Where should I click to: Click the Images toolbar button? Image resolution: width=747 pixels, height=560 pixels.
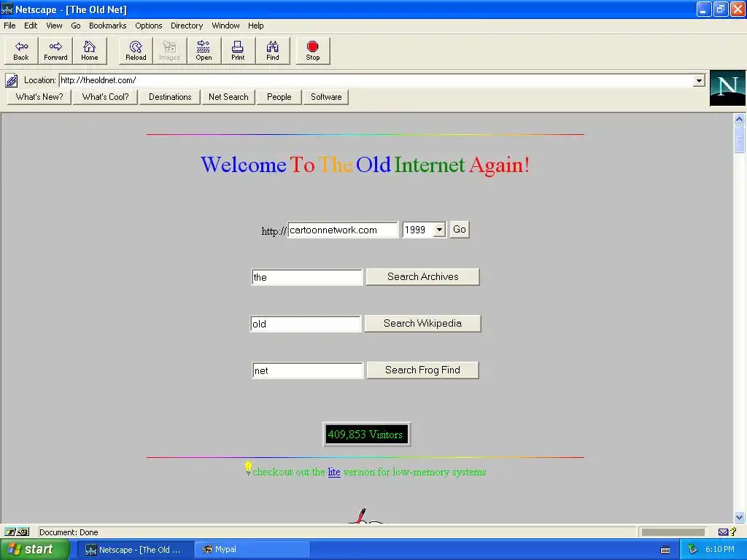point(169,50)
